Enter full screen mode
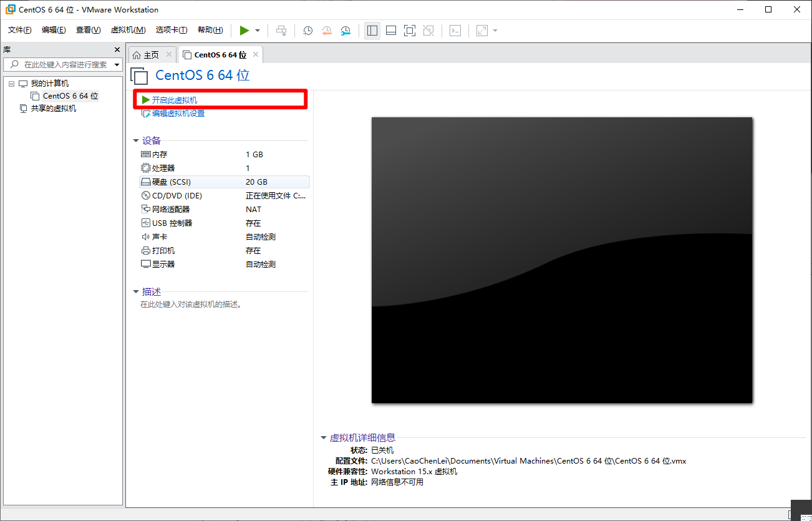The width and height of the screenshot is (812, 521). pos(410,31)
